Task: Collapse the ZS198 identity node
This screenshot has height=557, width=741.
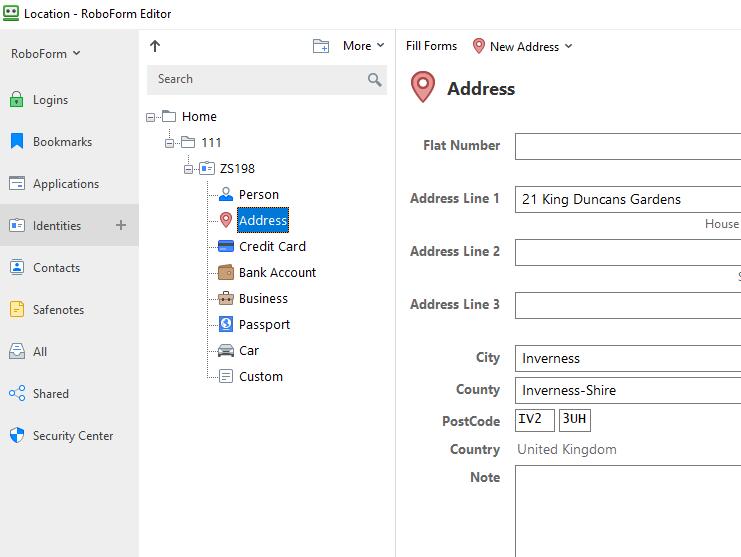Action: click(x=189, y=169)
